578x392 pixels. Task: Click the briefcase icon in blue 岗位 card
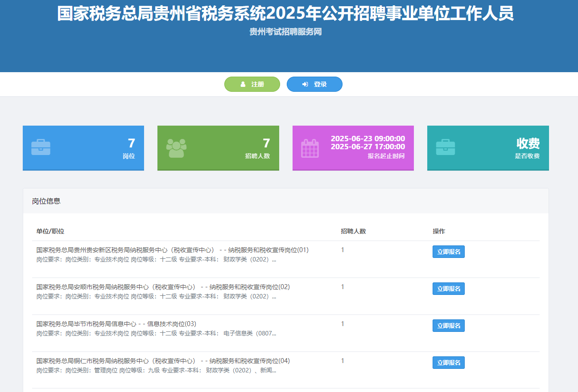41,147
